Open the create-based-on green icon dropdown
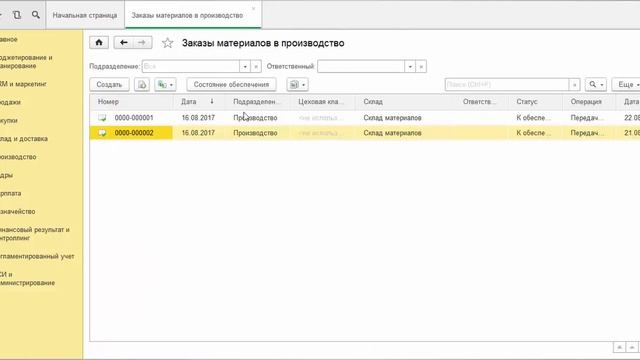The image size is (640, 360). (x=165, y=84)
